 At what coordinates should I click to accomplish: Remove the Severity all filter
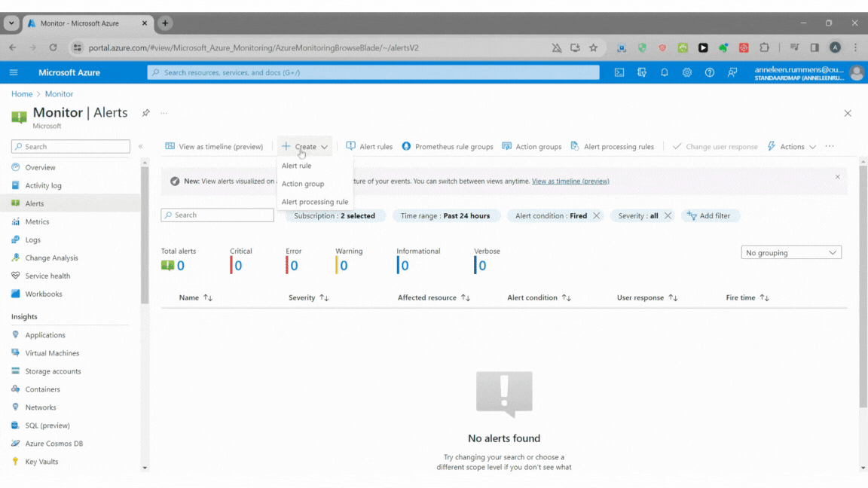coord(668,216)
